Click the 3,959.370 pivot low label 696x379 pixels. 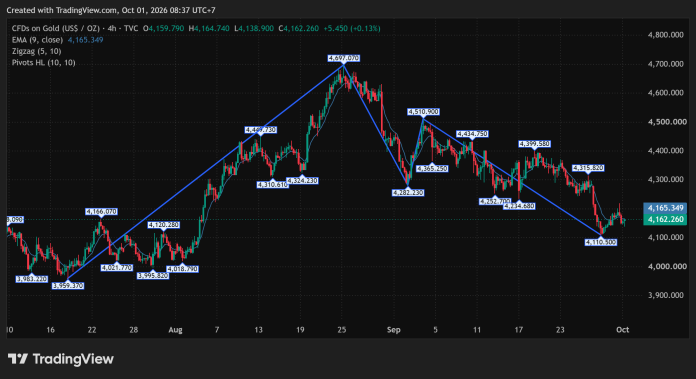click(x=68, y=286)
